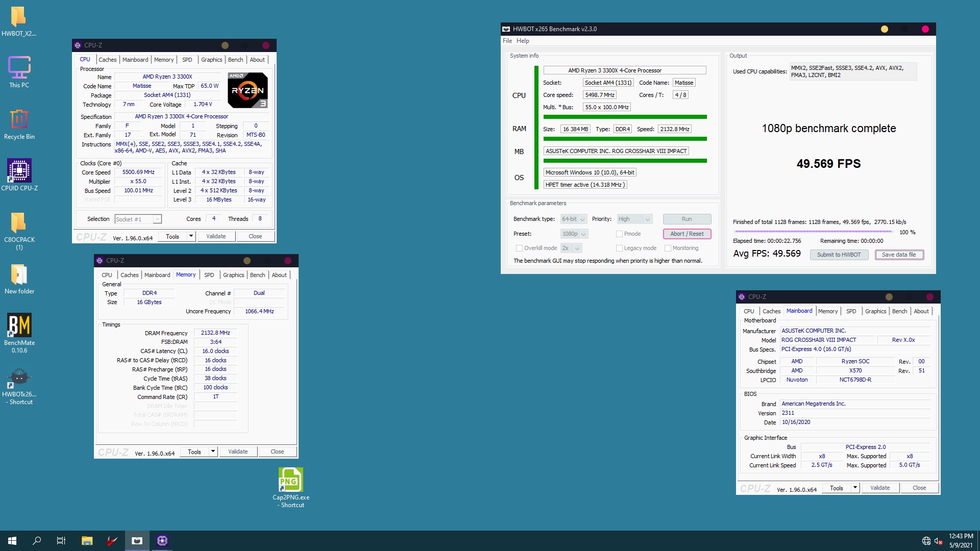Switch to HWBOT x265 taskbar button

pos(137,541)
